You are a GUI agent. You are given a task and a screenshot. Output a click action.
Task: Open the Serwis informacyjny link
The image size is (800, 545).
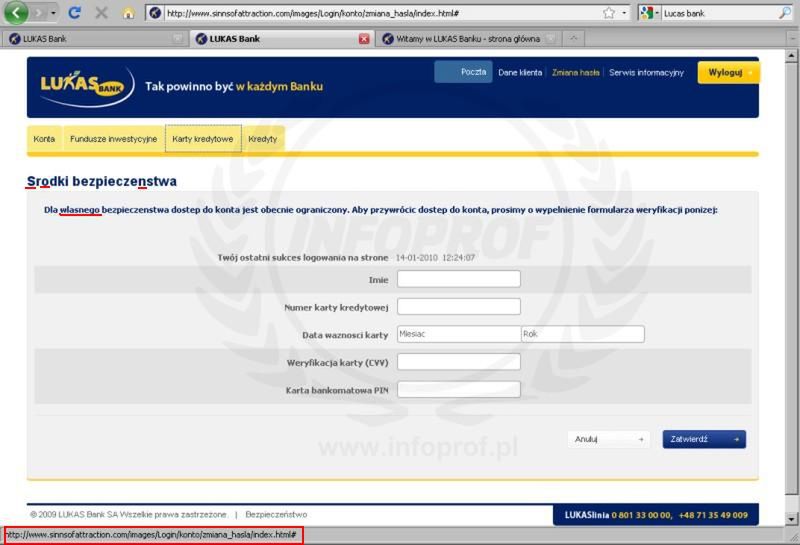click(646, 72)
